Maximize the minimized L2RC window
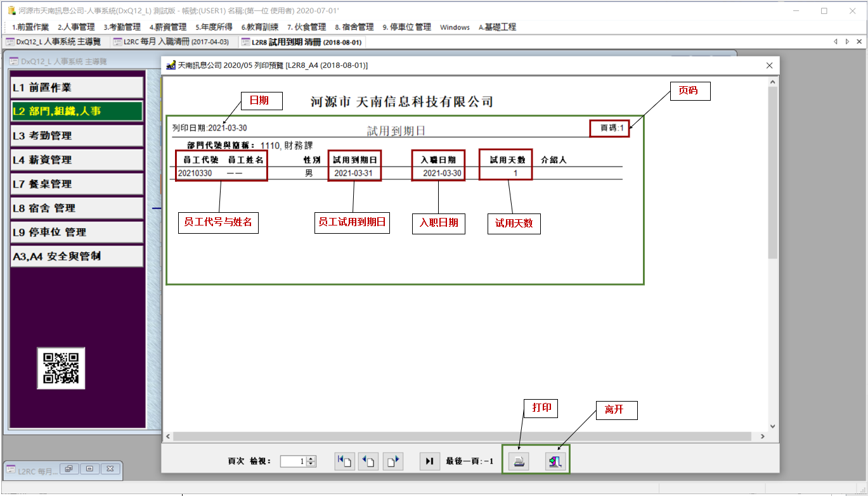868x496 pixels. coord(89,469)
